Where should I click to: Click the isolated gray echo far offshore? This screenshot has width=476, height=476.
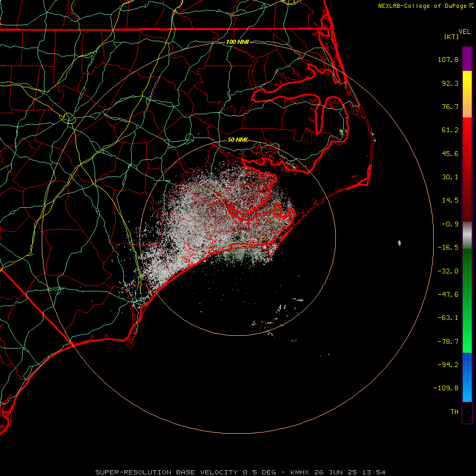tap(399, 243)
